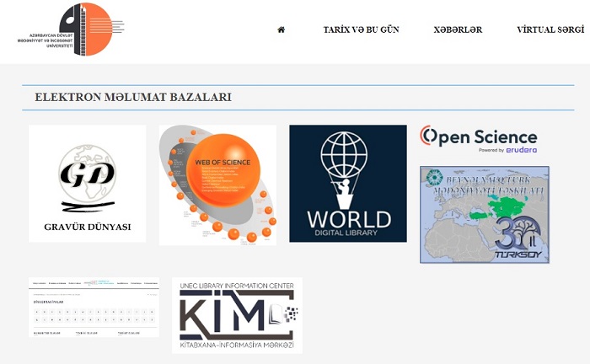Click the home icon in navigation bar

281,29
